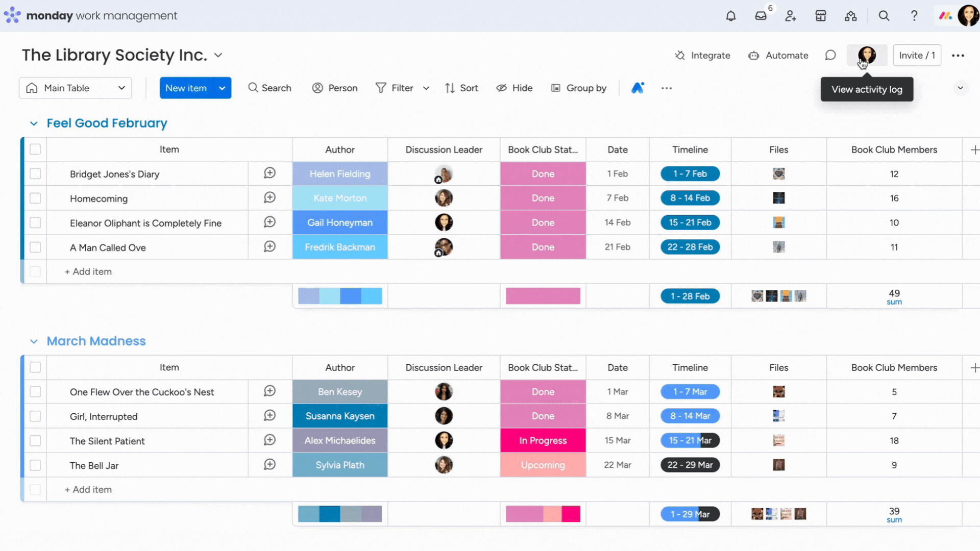Image resolution: width=980 pixels, height=551 pixels.
Task: Open the Automate panel
Action: click(778, 55)
